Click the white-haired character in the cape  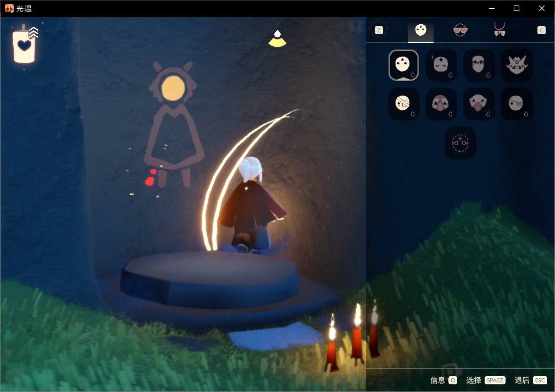[x=252, y=206]
